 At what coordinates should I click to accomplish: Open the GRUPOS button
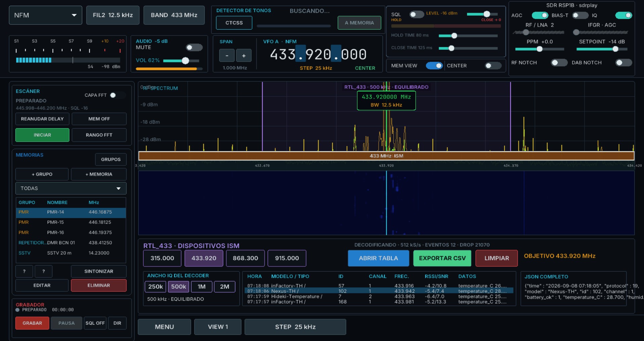pos(111,159)
